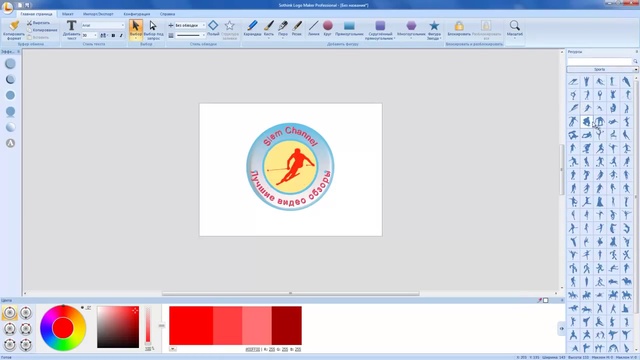The width and height of the screenshot is (640, 360).
Task: Apply the first effect sphere in Effects panel
Action: coord(10,63)
